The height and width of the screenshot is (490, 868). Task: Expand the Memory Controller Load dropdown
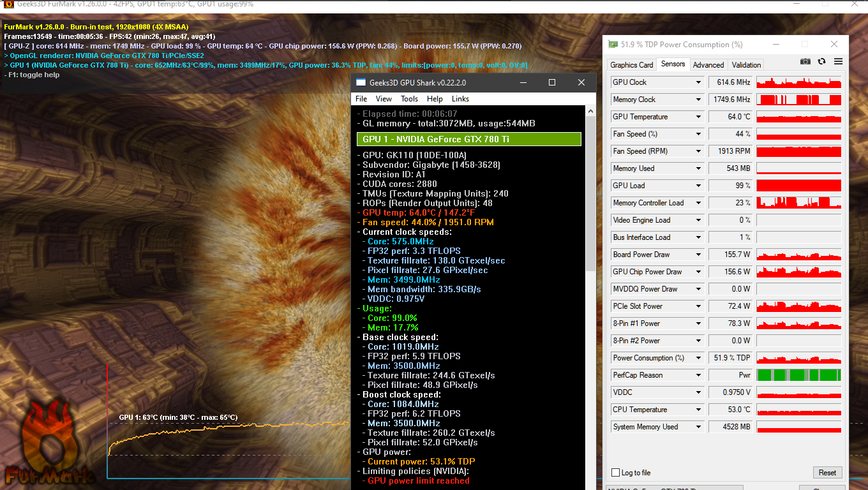[x=698, y=203]
